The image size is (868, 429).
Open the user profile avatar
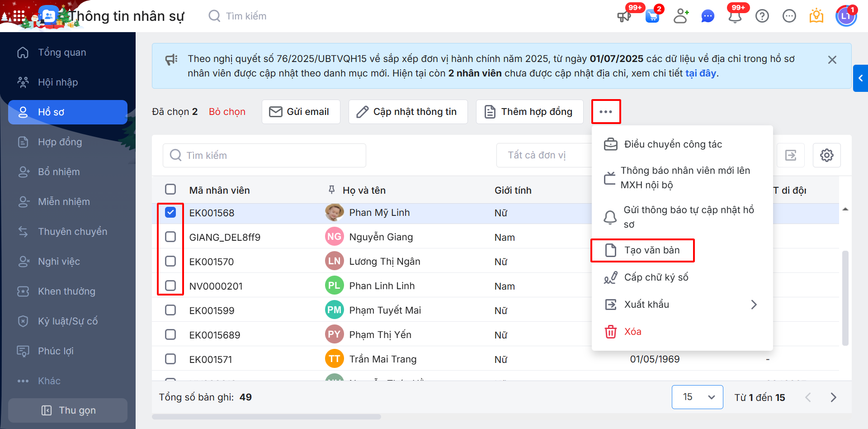[x=846, y=16]
